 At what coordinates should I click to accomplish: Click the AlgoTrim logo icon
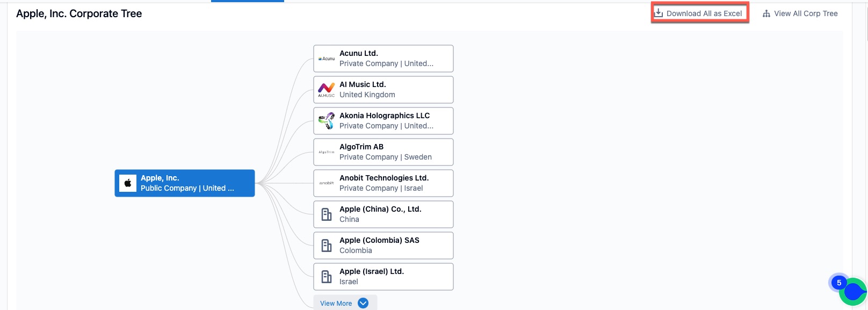tap(326, 152)
